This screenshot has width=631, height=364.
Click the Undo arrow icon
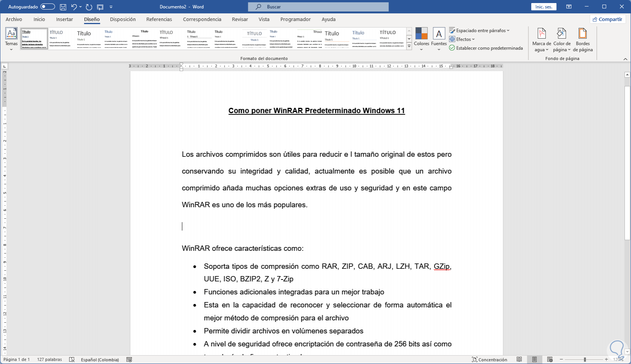point(74,7)
